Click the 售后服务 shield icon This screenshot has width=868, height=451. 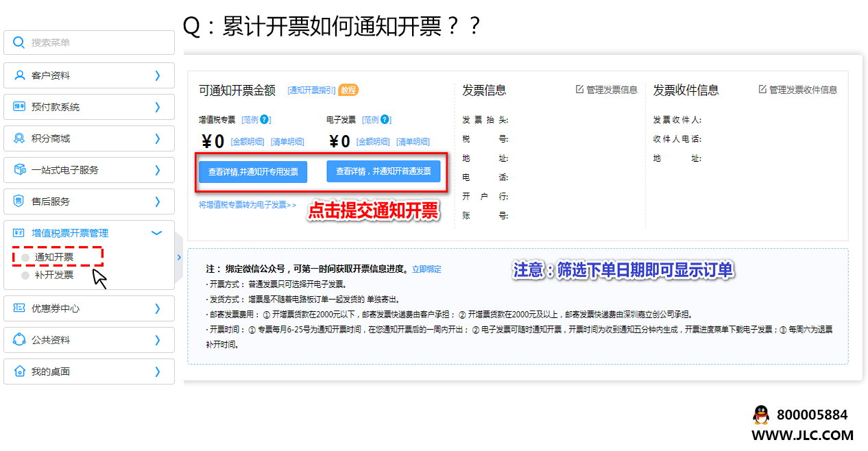(19, 201)
